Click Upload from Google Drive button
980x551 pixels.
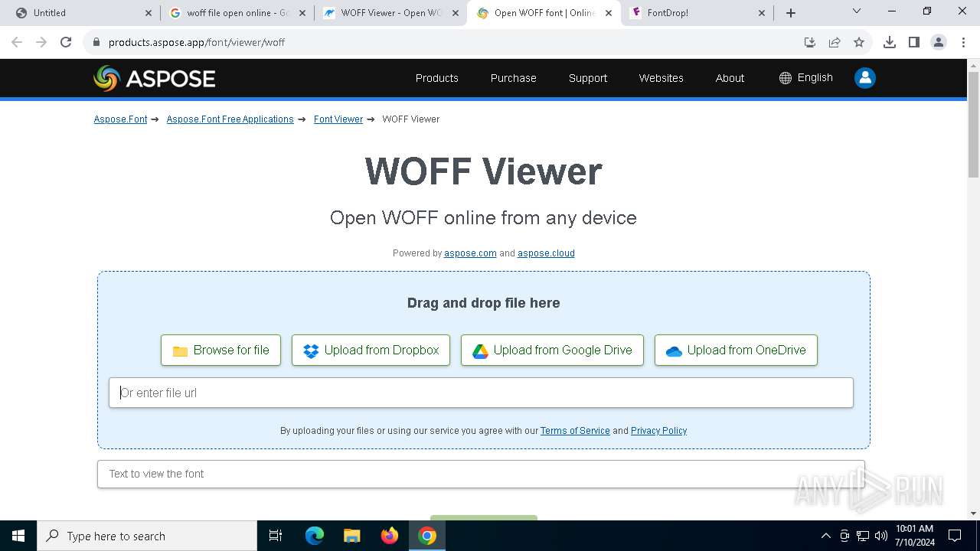pyautogui.click(x=552, y=350)
